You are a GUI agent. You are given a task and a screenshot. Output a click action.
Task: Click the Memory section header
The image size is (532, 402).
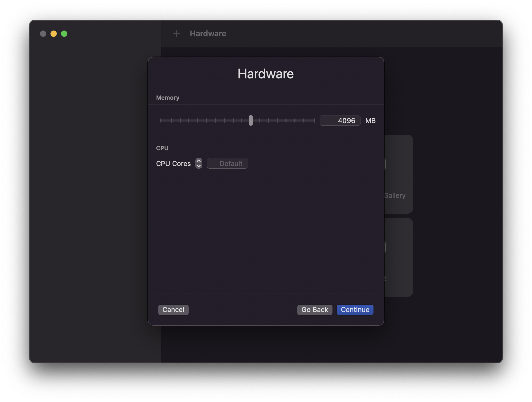(168, 98)
